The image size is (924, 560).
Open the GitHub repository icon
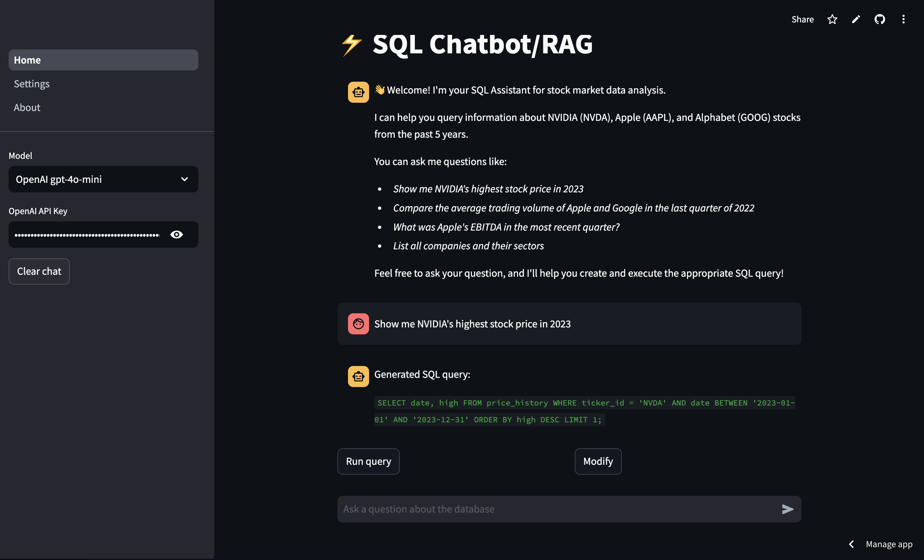[880, 19]
